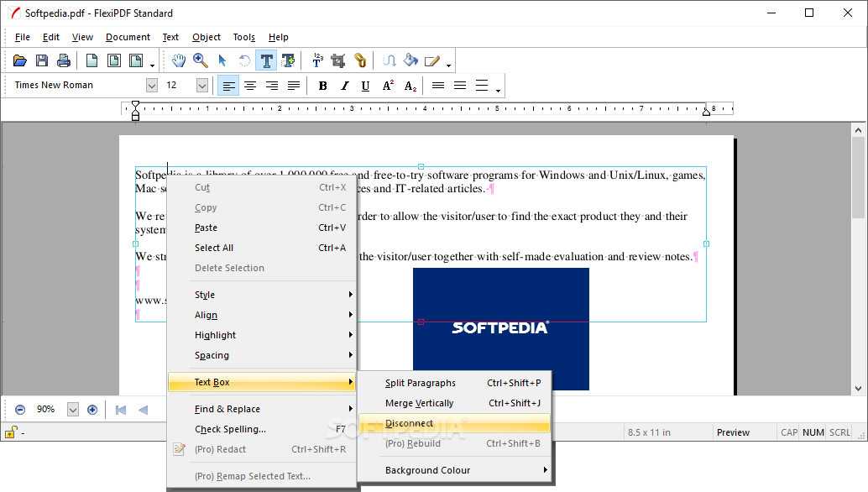This screenshot has width=868, height=492.
Task: Click the Open file folder icon
Action: [x=20, y=60]
